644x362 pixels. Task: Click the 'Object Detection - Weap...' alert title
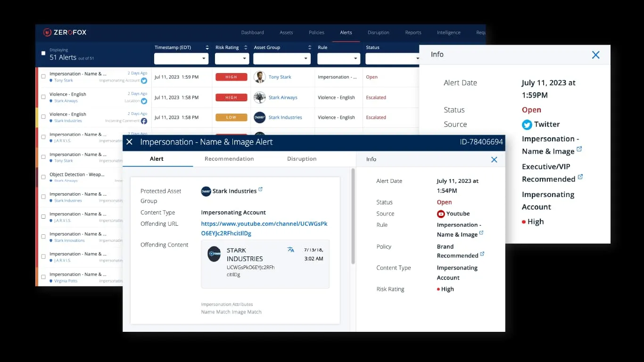click(x=77, y=174)
